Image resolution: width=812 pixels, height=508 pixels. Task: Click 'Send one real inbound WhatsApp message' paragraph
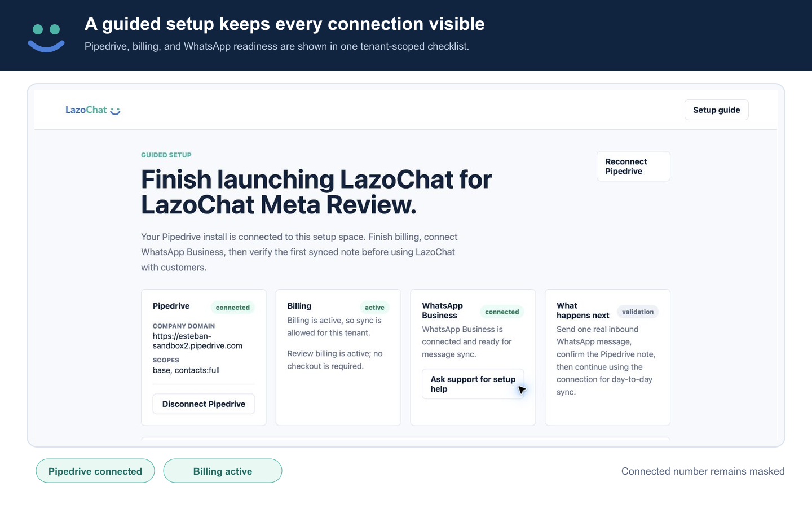[606, 361]
